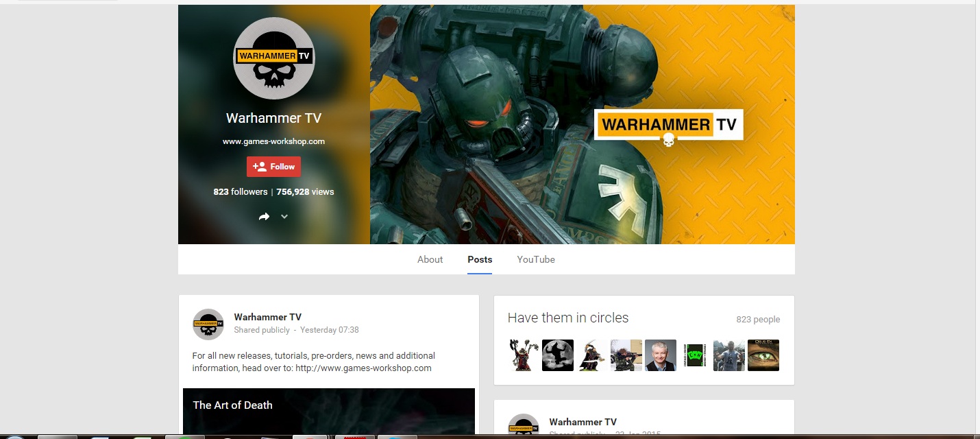Click the avatar on the Yesterday 07:38 post
Image resolution: width=980 pixels, height=439 pixels.
[x=208, y=324]
